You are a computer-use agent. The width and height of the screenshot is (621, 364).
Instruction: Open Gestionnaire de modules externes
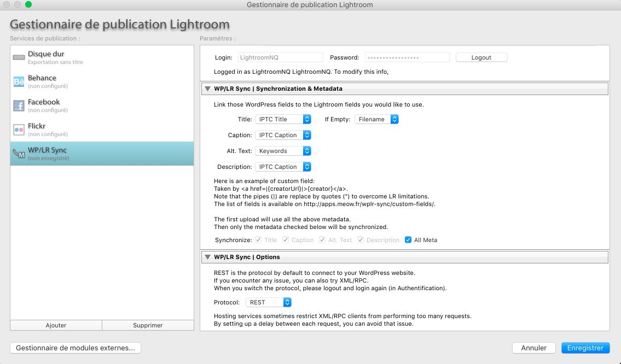[x=76, y=348]
